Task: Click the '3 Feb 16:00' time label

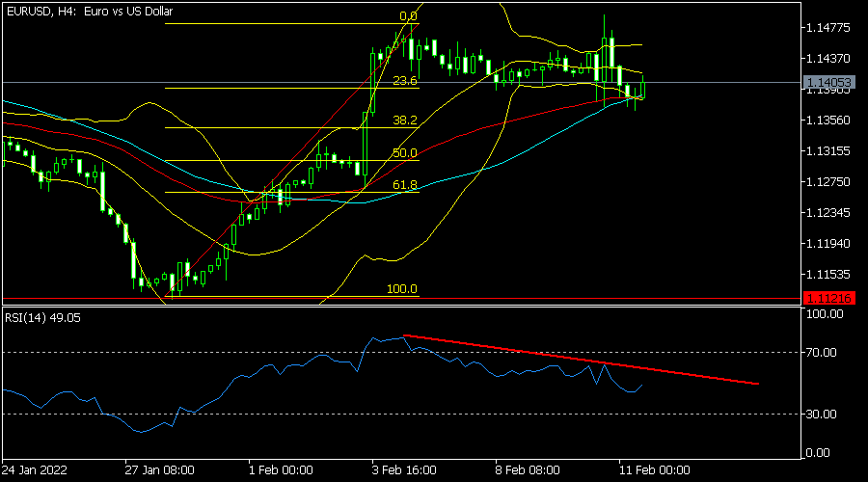Action: point(404,470)
